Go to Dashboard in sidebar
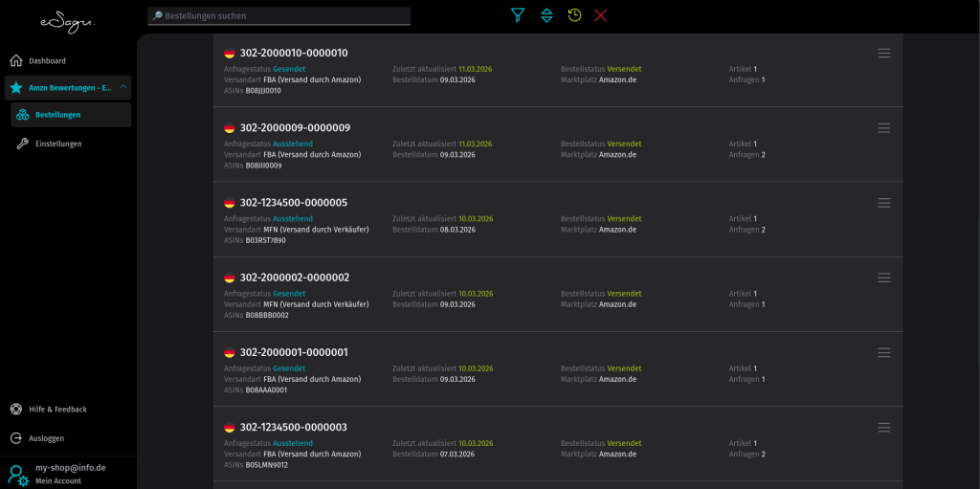Image resolution: width=980 pixels, height=489 pixels. 47,61
